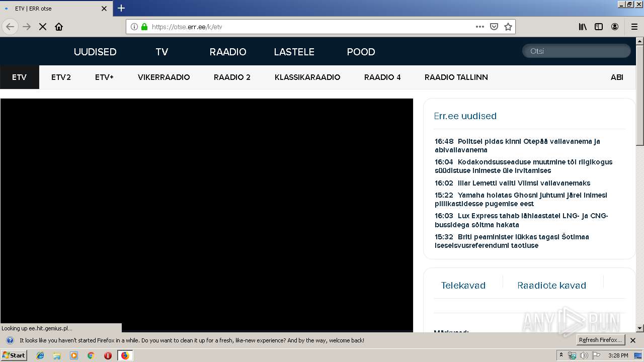Open File Explorer from taskbar
This screenshot has width=644, height=362.
coord(57,355)
